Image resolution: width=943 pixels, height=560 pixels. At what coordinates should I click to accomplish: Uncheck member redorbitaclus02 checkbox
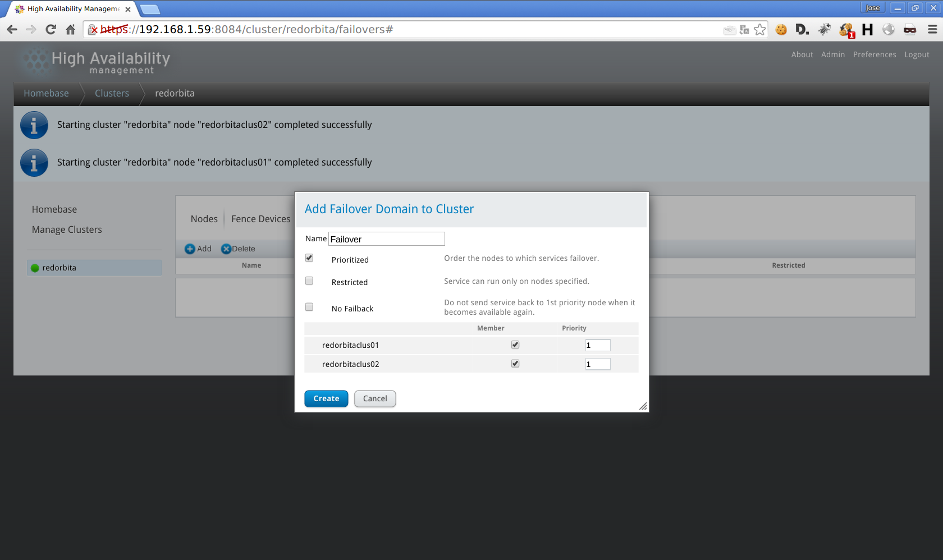(515, 364)
